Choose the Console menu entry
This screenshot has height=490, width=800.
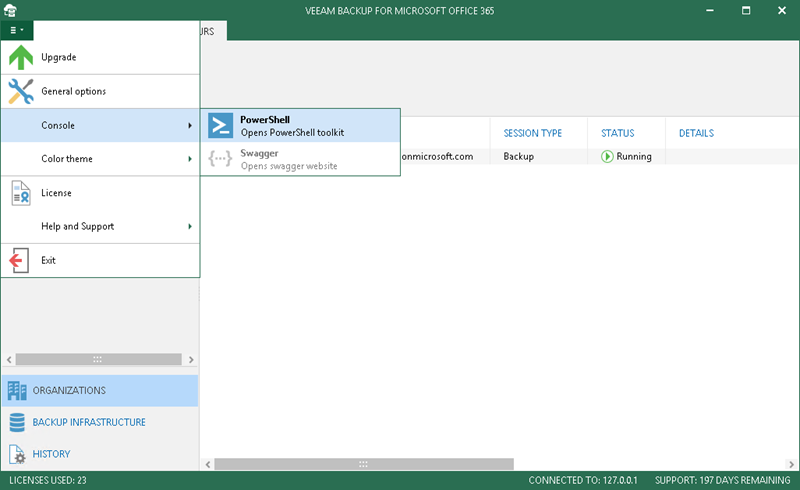(100, 125)
